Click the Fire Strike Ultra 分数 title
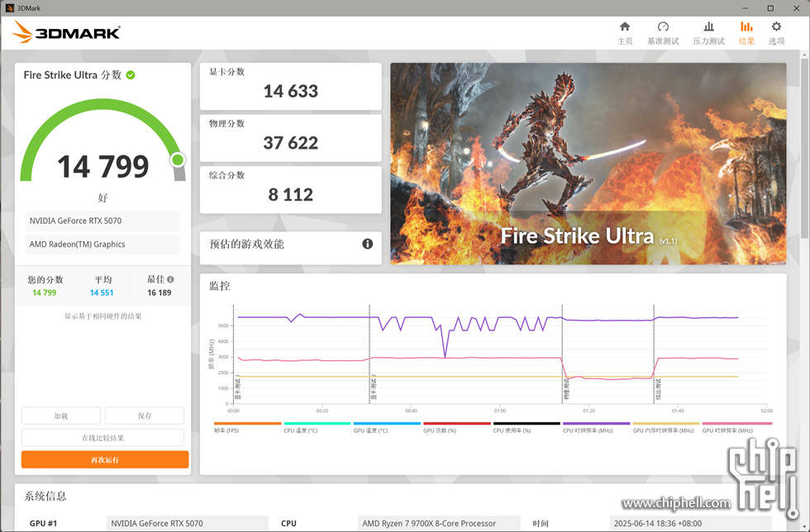Viewport: 810px width, 532px height. (x=73, y=75)
